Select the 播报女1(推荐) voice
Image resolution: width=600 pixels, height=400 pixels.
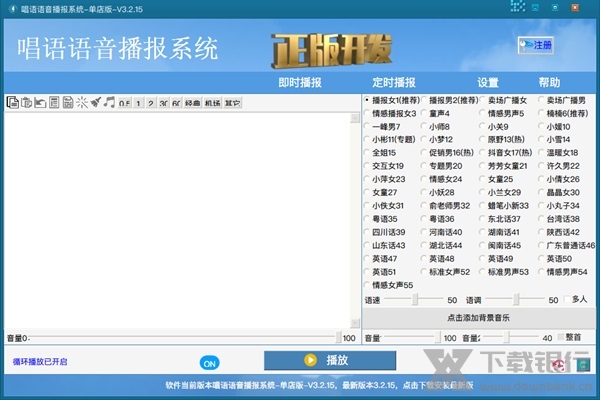(393, 100)
